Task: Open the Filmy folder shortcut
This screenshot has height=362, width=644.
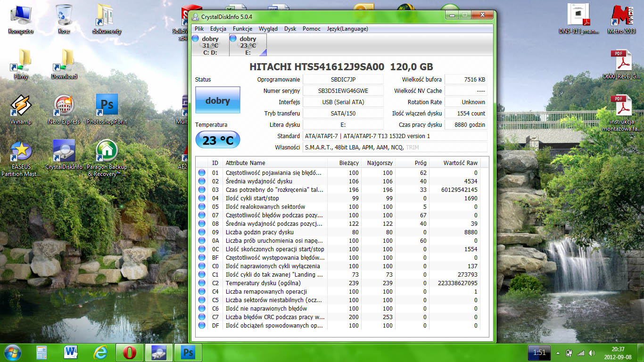Action: (21, 64)
